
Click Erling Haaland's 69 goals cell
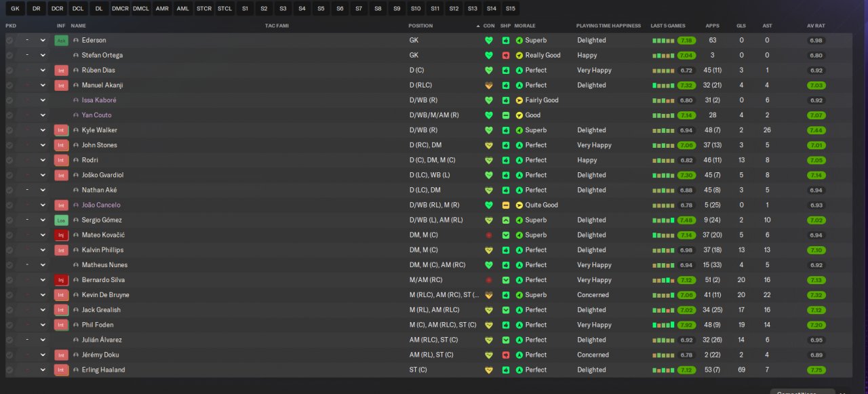(741, 370)
